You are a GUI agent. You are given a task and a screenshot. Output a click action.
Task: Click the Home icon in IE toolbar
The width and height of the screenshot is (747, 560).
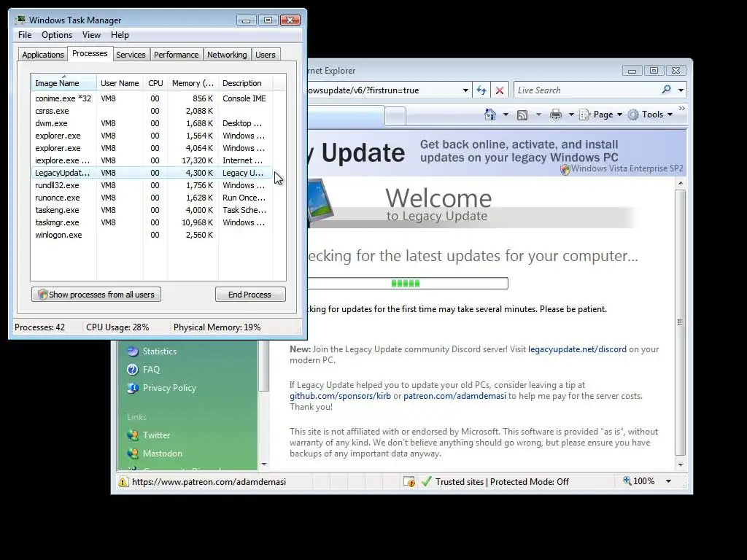click(x=490, y=114)
